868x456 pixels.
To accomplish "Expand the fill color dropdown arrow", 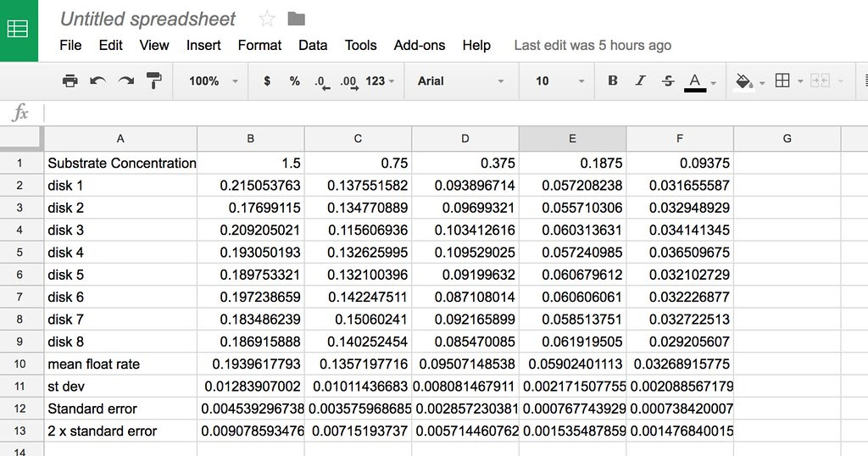I will pyautogui.click(x=762, y=83).
